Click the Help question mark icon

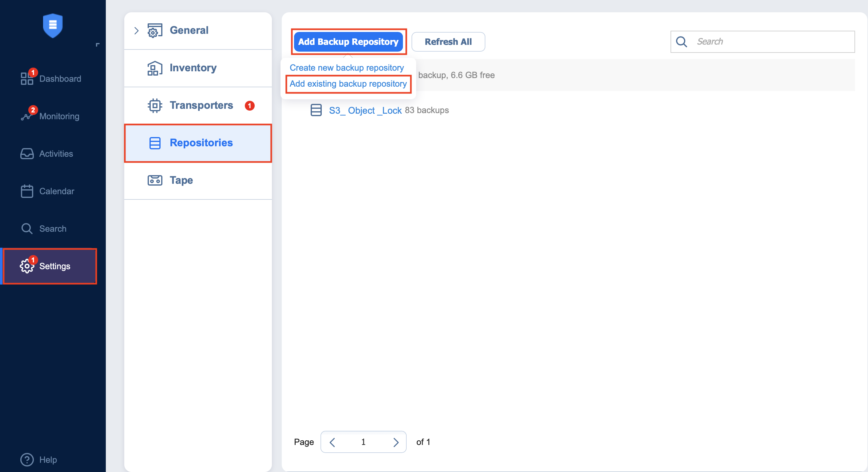27,460
